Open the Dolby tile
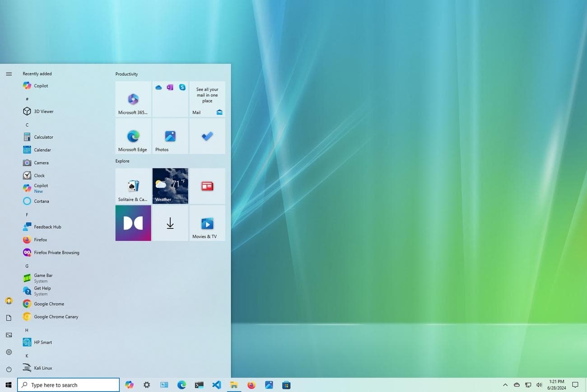Screen dimensions: 587x392 (x=133, y=223)
